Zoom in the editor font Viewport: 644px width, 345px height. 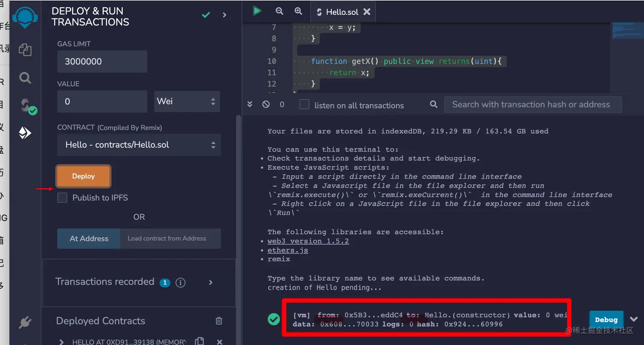coord(298,11)
